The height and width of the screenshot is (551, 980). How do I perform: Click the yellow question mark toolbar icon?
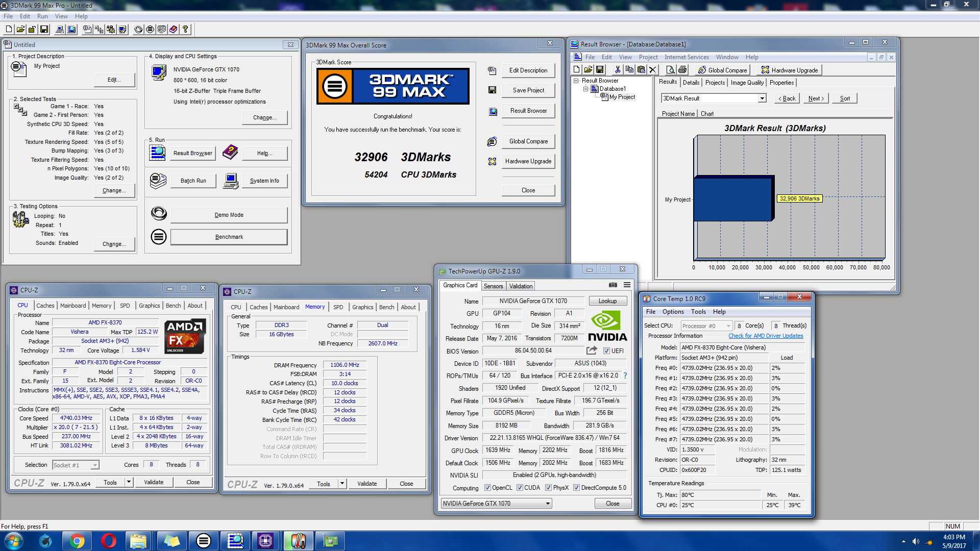(185, 30)
